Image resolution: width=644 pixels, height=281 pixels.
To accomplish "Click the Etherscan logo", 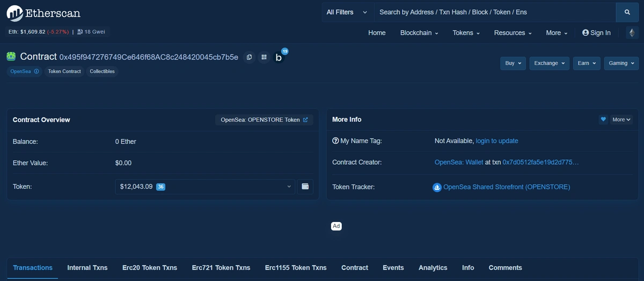I will pyautogui.click(x=44, y=13).
